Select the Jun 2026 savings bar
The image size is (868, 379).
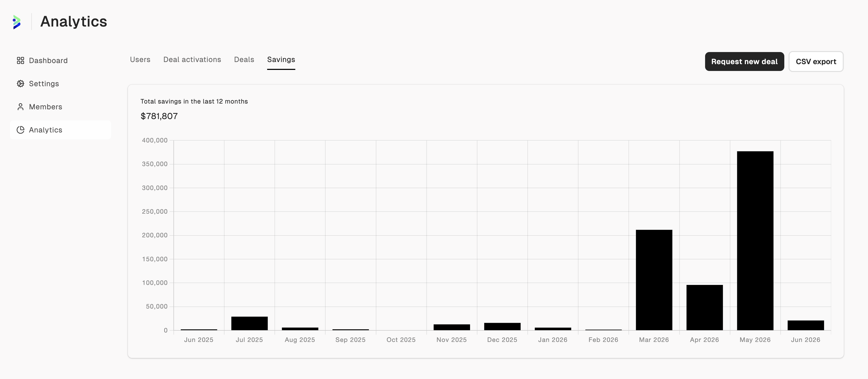click(805, 325)
